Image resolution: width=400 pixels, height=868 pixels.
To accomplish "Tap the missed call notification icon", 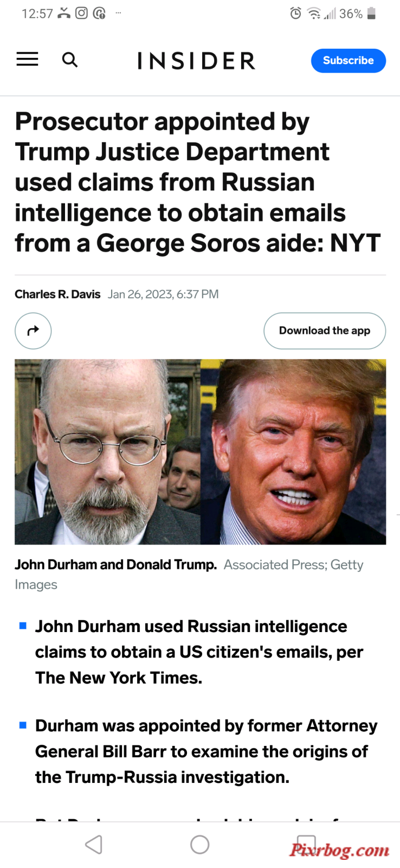I will (64, 13).
